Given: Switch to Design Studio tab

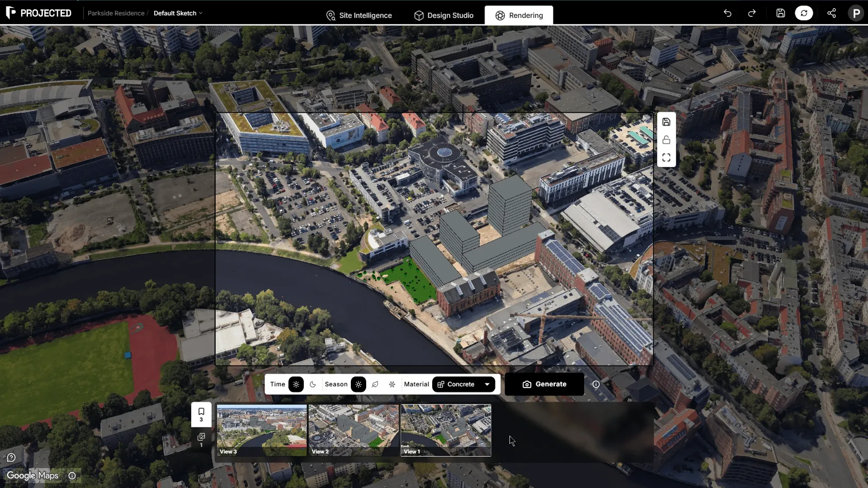Looking at the screenshot, I should pos(444,15).
